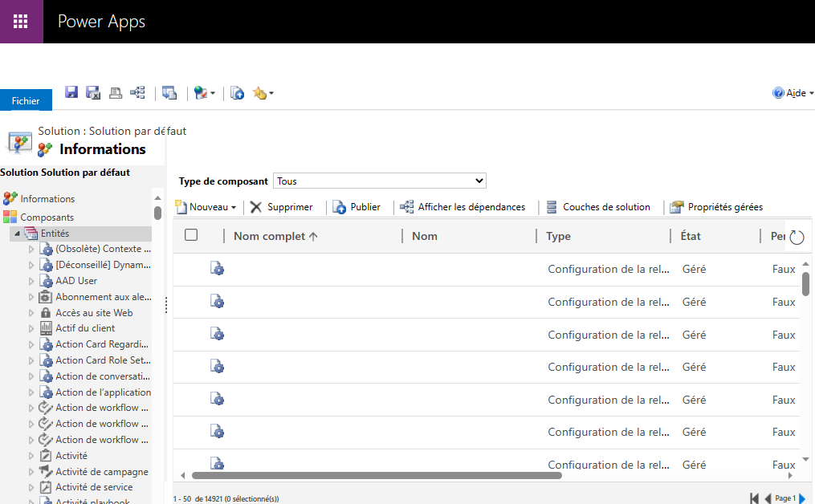Expand the Action de l'application node

tap(31, 392)
